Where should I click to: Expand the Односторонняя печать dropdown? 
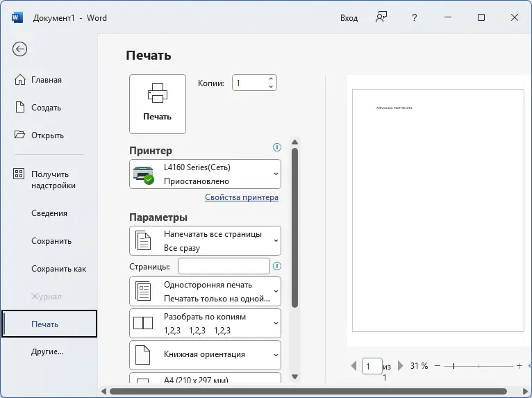coord(205,292)
